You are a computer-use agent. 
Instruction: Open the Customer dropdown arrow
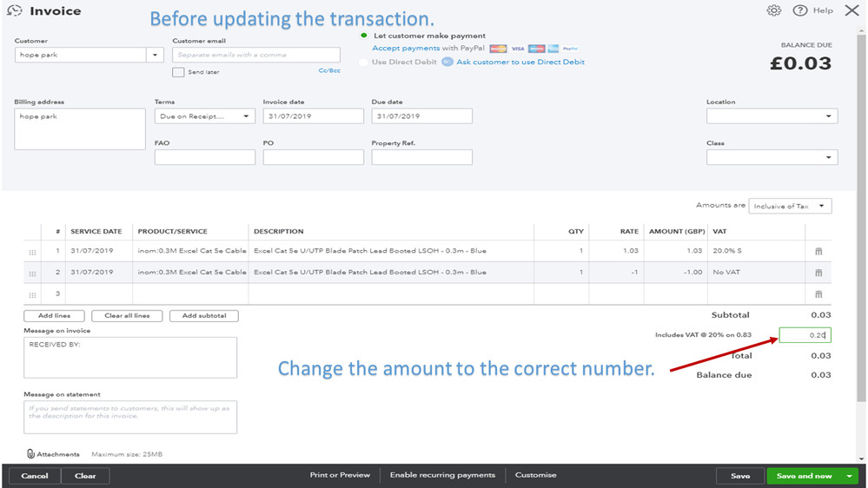click(155, 55)
